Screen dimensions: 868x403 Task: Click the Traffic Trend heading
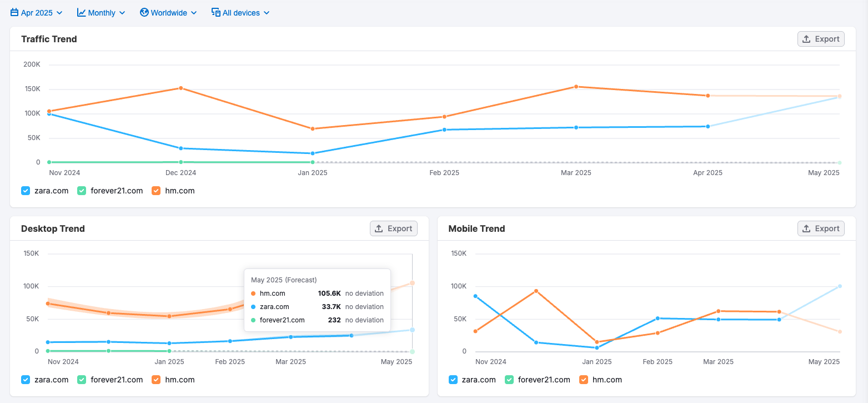[x=49, y=39]
